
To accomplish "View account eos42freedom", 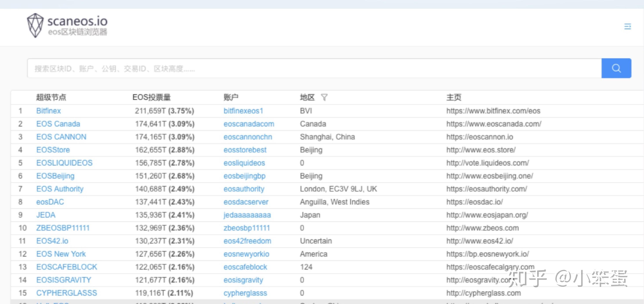I will tap(247, 241).
